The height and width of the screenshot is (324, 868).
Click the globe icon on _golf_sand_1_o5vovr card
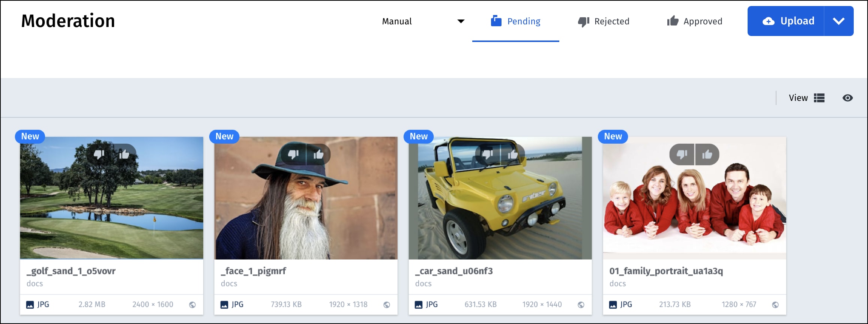pyautogui.click(x=192, y=305)
